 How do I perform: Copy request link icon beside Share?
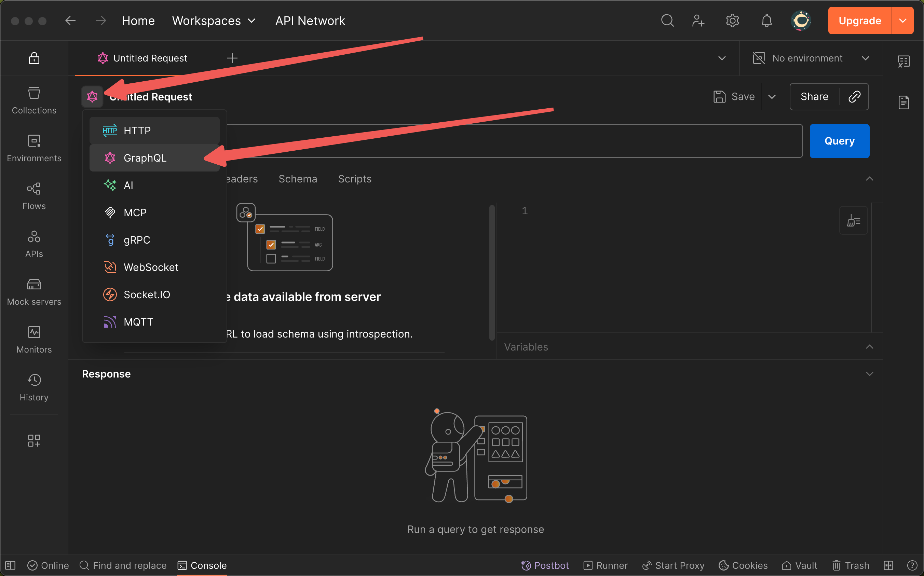[x=854, y=97]
